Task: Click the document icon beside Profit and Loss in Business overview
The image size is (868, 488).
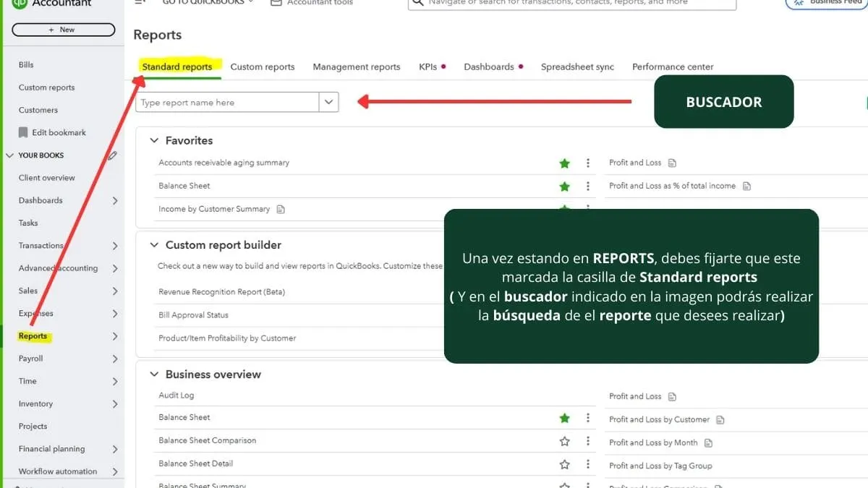Action: point(672,397)
